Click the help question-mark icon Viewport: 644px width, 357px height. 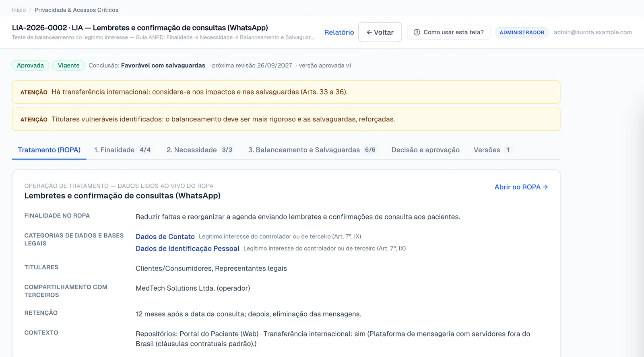[x=417, y=32]
